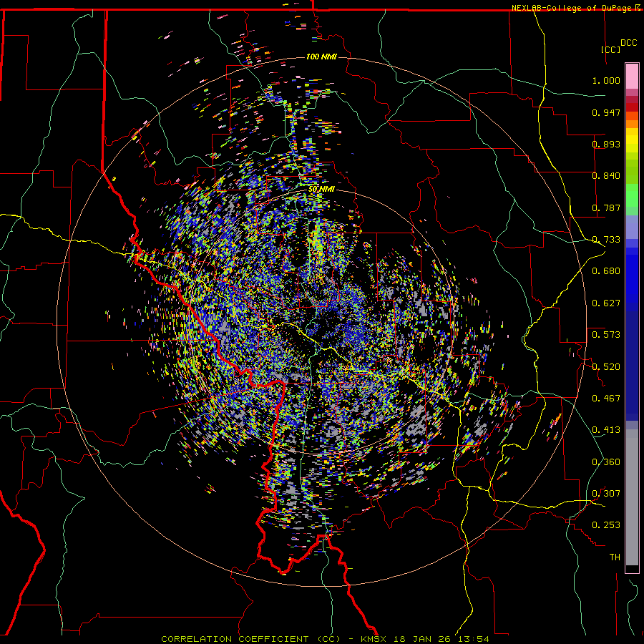The height and width of the screenshot is (644, 644).
Task: Click the 0.840 scale value
Action: pos(606,176)
